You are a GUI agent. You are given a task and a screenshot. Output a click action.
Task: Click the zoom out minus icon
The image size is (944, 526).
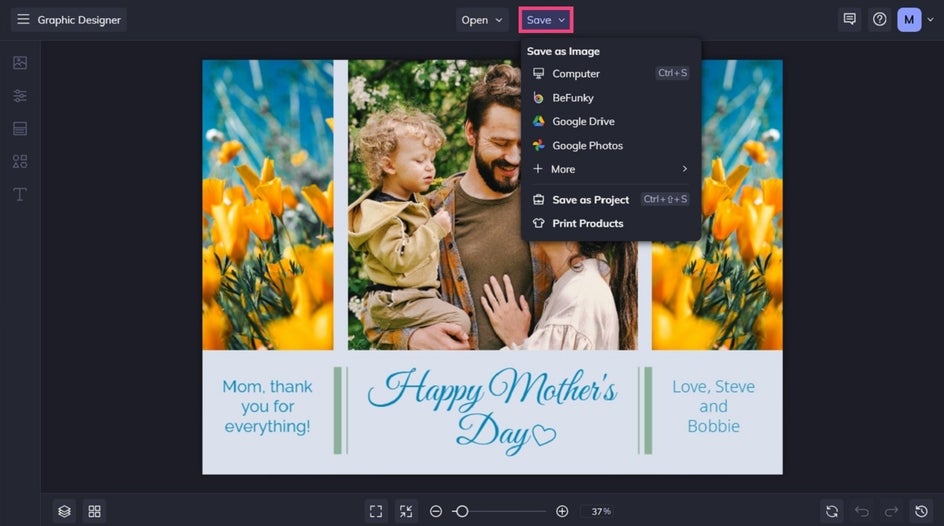click(436, 511)
